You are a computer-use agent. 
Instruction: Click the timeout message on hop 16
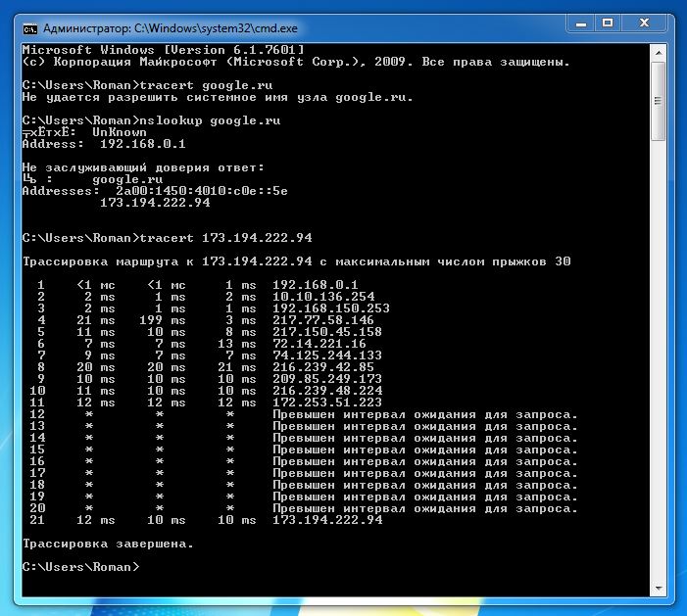coord(425,461)
